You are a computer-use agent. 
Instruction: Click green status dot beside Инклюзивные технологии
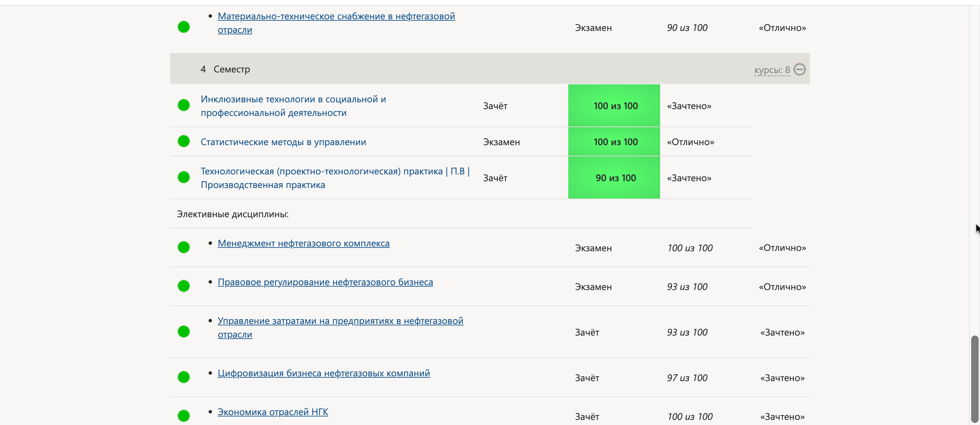click(x=184, y=105)
